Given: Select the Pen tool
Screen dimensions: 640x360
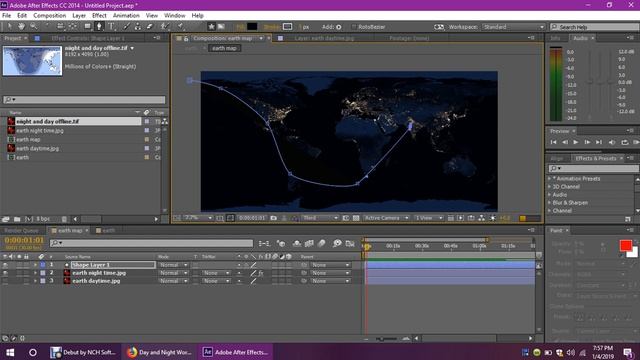Looking at the screenshot, I should click(x=99, y=27).
